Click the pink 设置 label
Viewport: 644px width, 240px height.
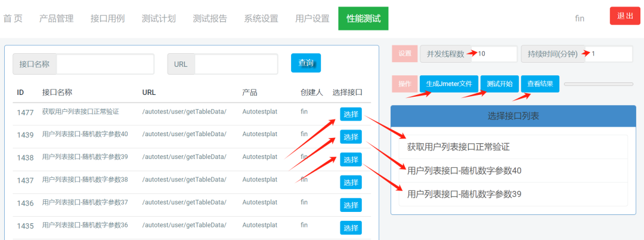click(x=404, y=54)
